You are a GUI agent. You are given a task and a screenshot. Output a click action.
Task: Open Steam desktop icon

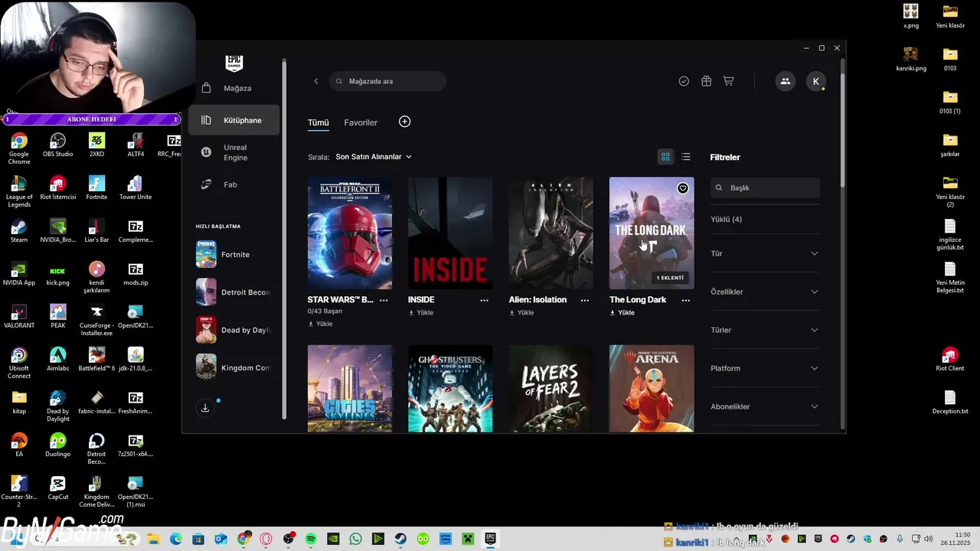click(x=19, y=230)
